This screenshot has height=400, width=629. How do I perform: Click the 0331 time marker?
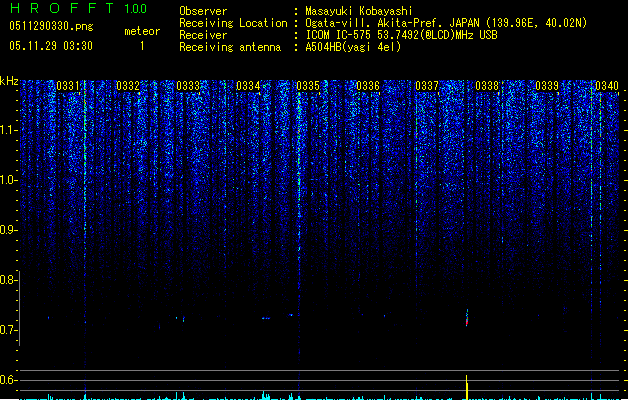pyautogui.click(x=68, y=86)
